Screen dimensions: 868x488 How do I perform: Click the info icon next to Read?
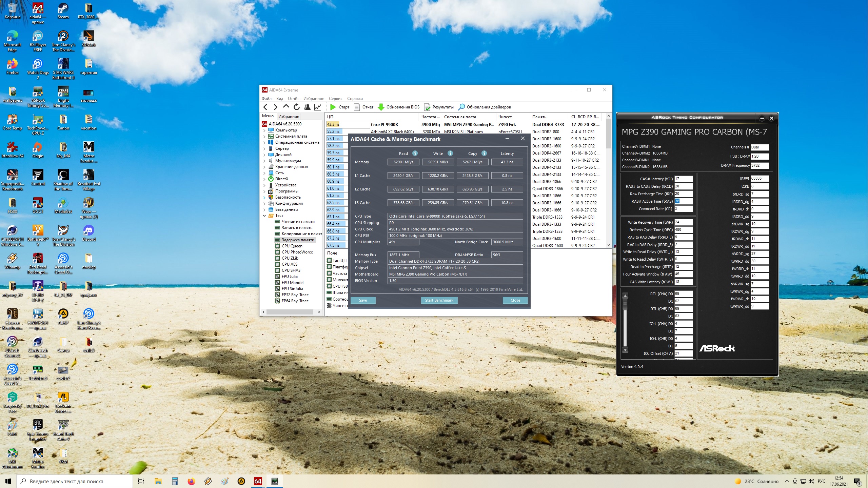[x=415, y=153]
